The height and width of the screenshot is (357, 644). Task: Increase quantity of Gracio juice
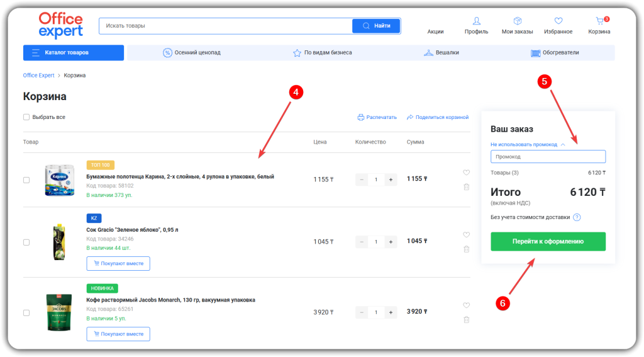point(391,242)
